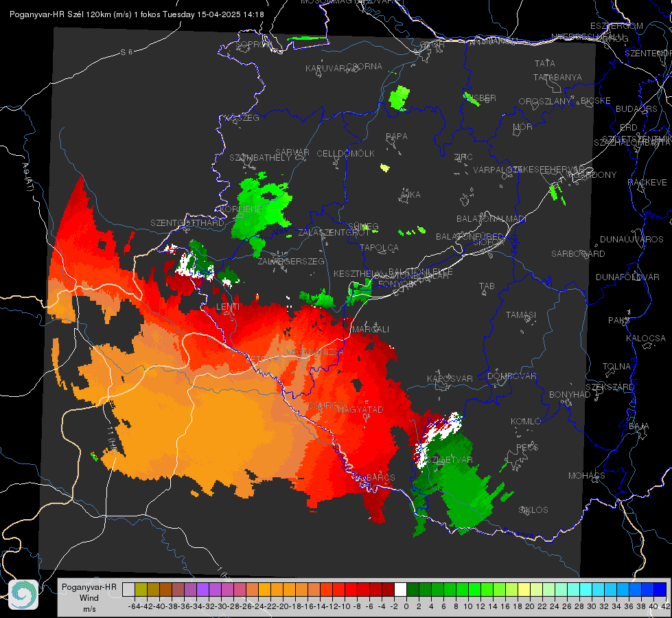Image resolution: width=672 pixels, height=618 pixels.
Task: Click the TATA city label
Action: coord(545,63)
